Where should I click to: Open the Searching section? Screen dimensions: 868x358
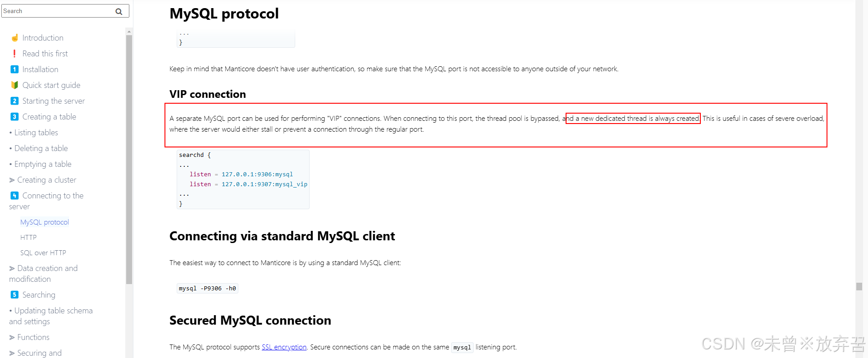39,295
